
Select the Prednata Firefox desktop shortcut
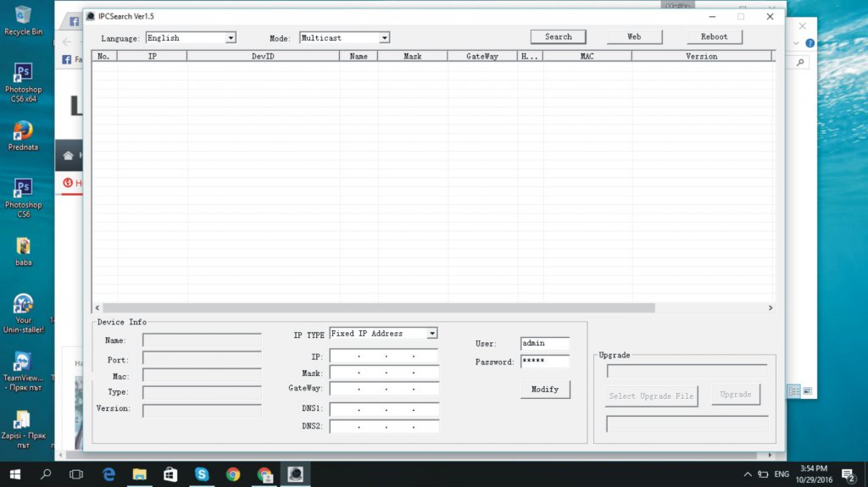click(23, 135)
